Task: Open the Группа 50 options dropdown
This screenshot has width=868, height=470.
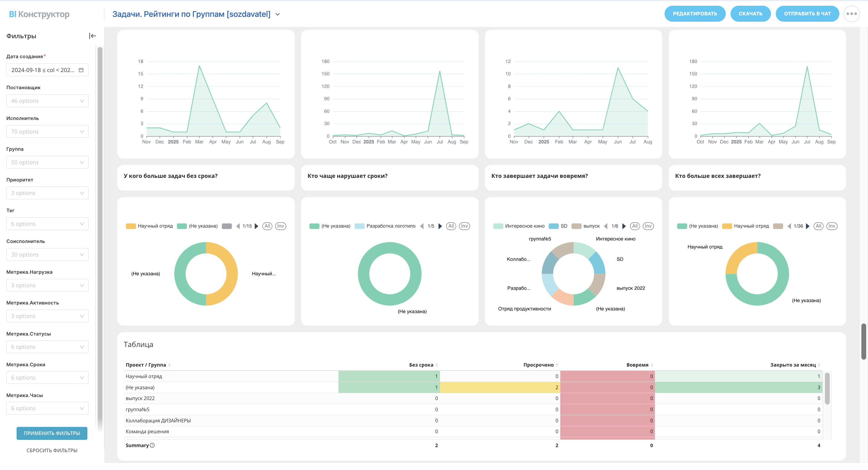Action: (47, 162)
